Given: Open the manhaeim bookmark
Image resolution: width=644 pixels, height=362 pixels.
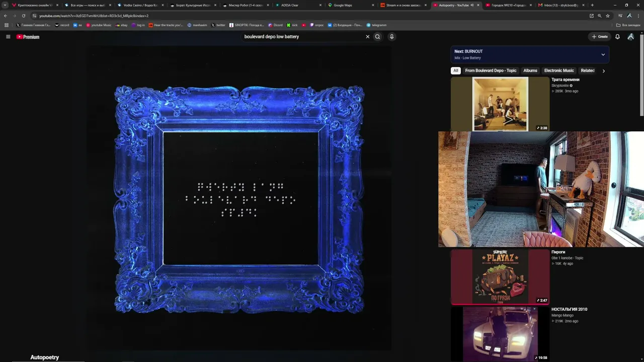Looking at the screenshot, I should [x=197, y=25].
